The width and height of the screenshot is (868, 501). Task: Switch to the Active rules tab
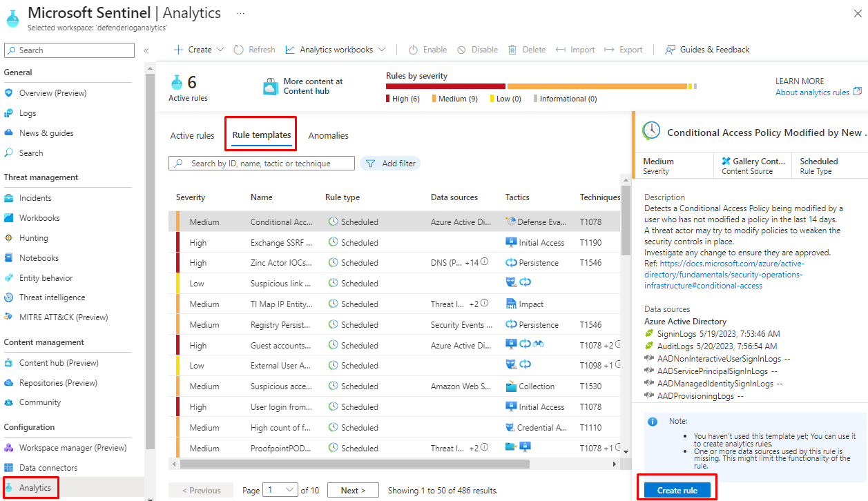(x=192, y=136)
